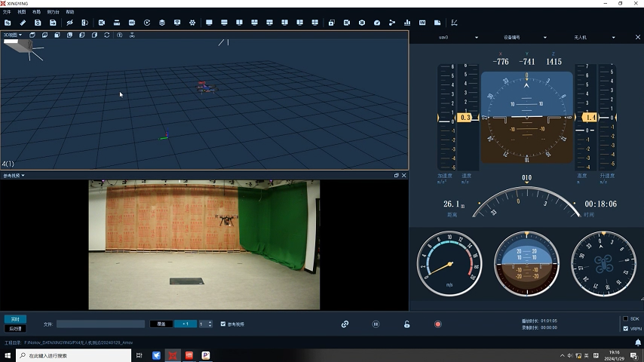Image resolution: width=644 pixels, height=362 pixels.
Task: Close the reference video panel
Action: tap(403, 176)
